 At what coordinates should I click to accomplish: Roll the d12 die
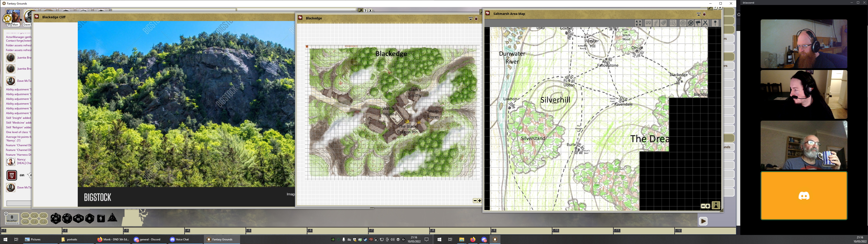(67, 218)
